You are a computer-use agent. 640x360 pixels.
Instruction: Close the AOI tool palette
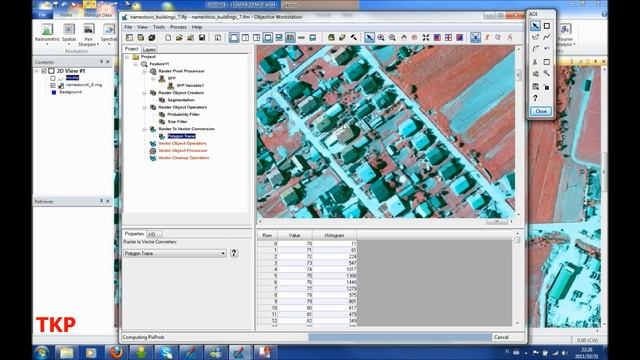(x=541, y=111)
